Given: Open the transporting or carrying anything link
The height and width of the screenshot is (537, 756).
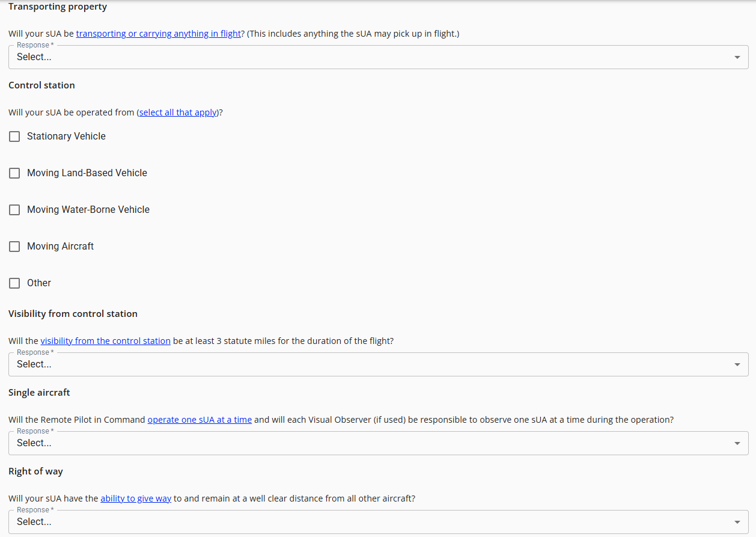Looking at the screenshot, I should [158, 33].
